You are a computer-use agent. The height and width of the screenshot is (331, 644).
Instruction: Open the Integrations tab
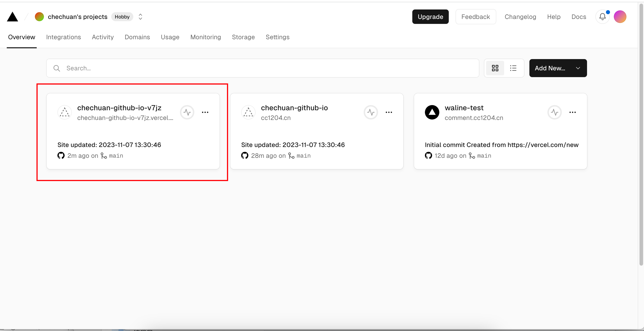(x=63, y=37)
